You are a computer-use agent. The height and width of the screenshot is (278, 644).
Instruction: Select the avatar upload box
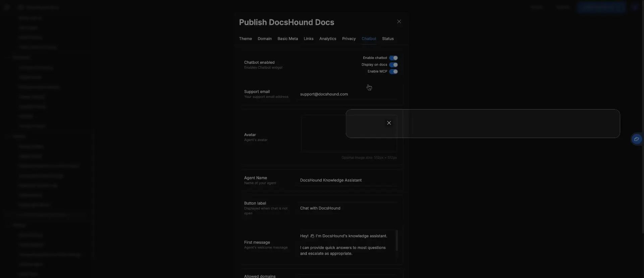click(349, 134)
